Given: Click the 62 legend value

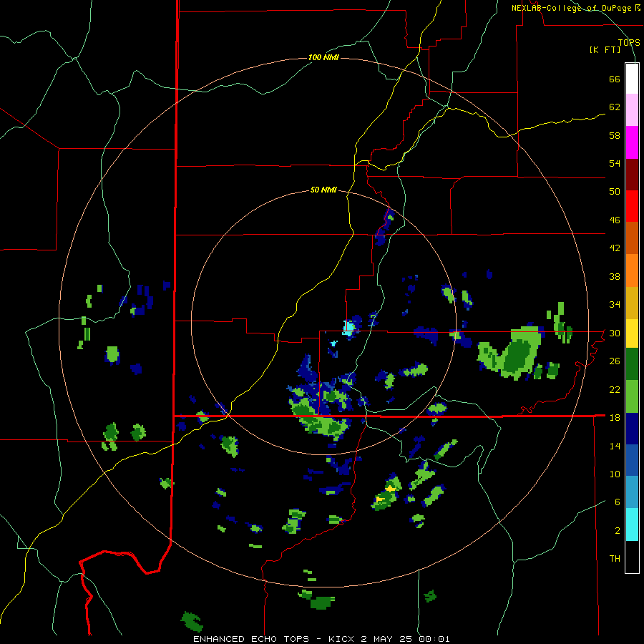Looking at the screenshot, I should point(615,107).
